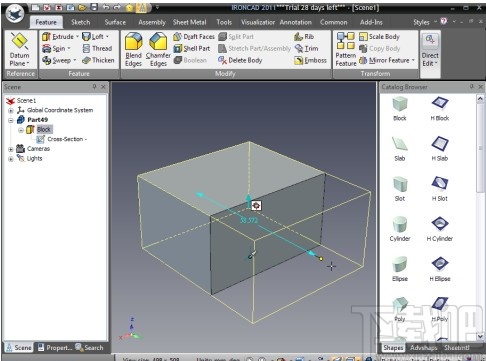
Task: Switch to the Sheet Metal ribbon tab
Action: pos(189,22)
